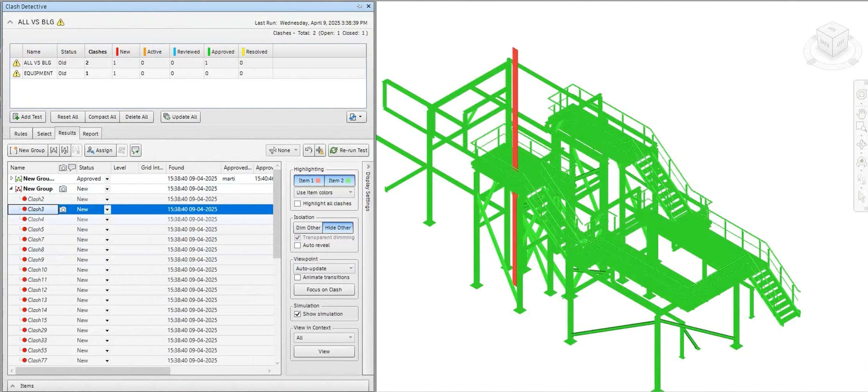The width and height of the screenshot is (868, 392).
Task: Click camera icon on New Group row
Action: pyautogui.click(x=63, y=189)
